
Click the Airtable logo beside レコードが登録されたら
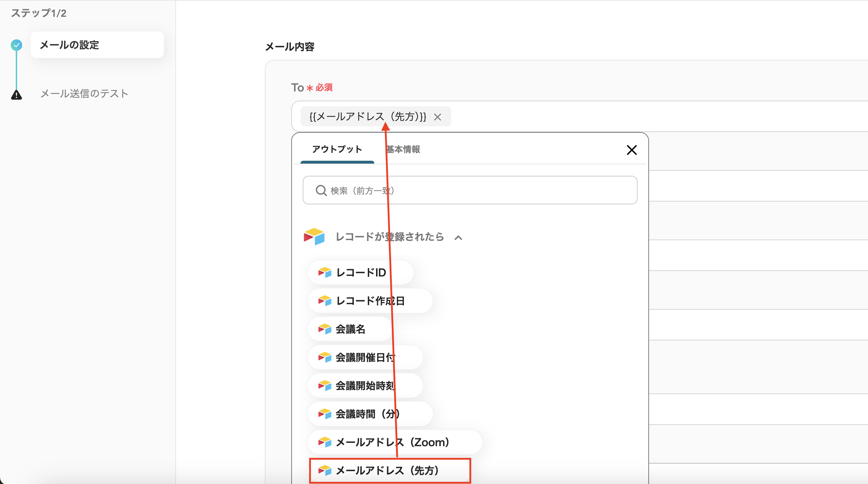(314, 237)
